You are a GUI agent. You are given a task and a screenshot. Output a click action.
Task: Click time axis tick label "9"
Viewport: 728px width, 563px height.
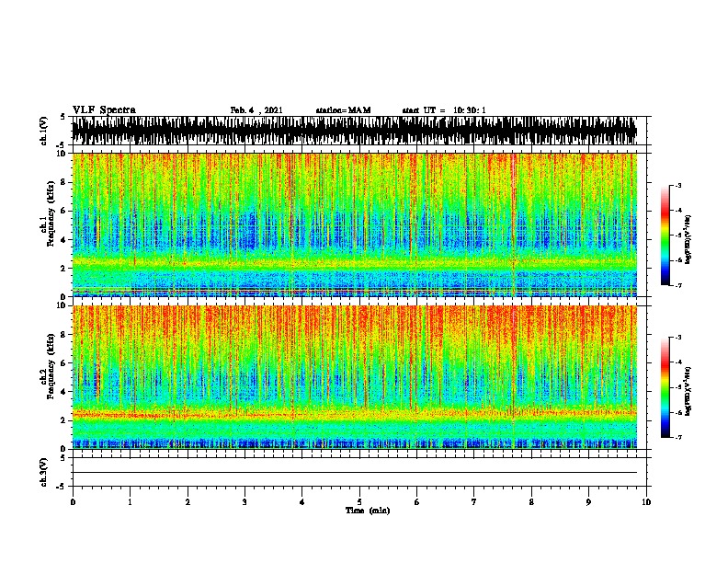(588, 502)
